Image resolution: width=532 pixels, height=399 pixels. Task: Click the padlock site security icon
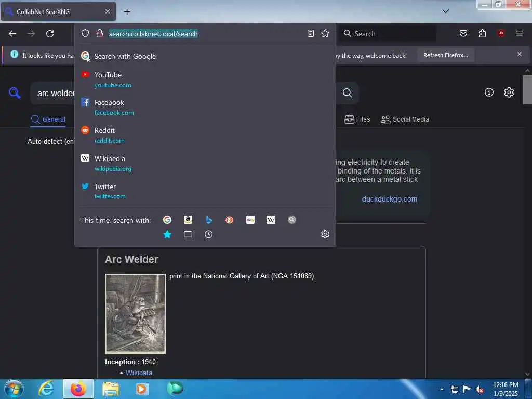point(99,33)
